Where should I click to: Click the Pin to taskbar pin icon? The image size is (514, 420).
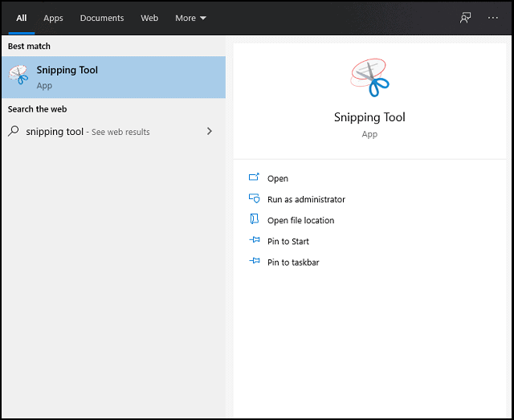tap(255, 261)
